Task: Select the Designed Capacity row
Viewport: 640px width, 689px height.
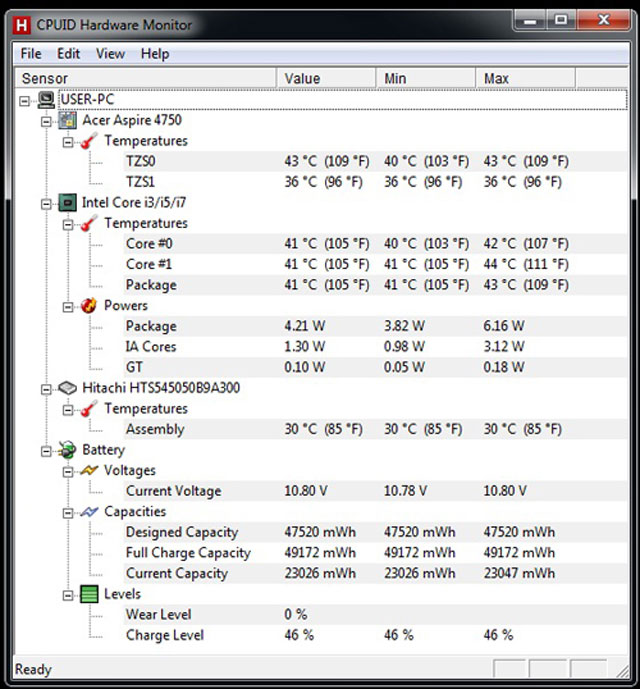Action: [375, 532]
